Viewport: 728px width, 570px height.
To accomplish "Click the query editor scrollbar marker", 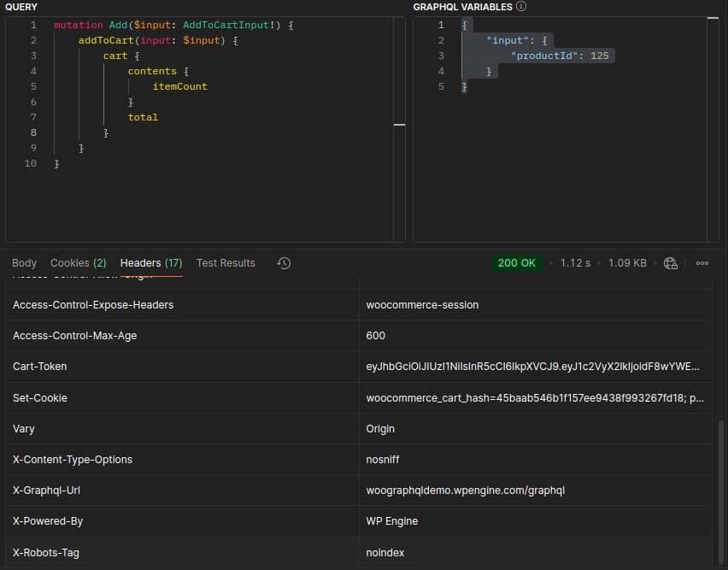I will click(399, 125).
